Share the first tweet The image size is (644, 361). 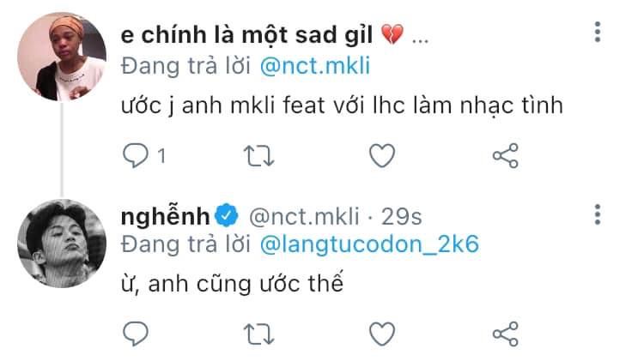tap(506, 156)
